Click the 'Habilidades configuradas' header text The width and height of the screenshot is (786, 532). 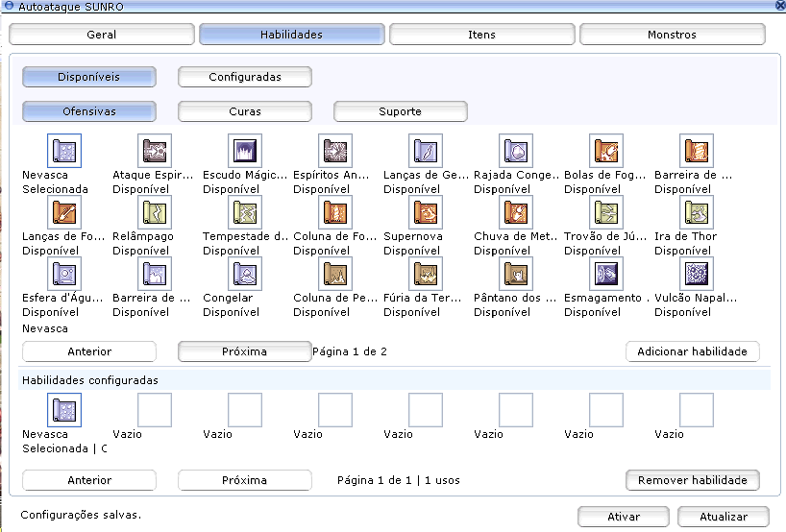(x=90, y=380)
